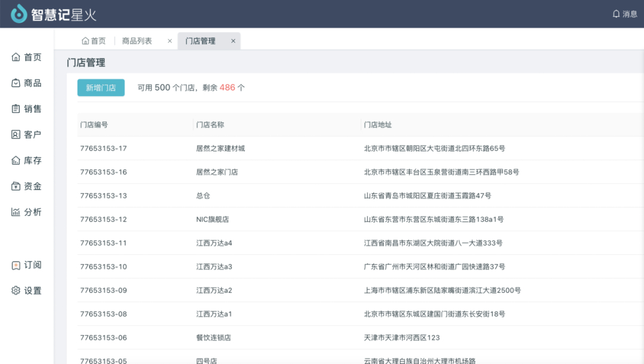
Task: Close the 商品列表 tab
Action: [x=170, y=41]
